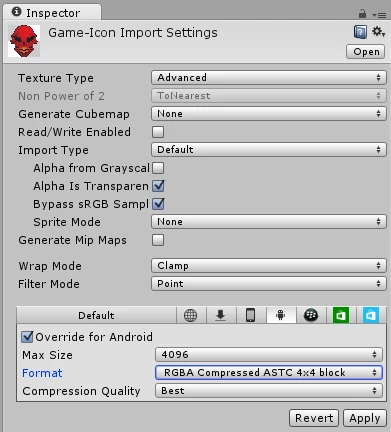The height and width of the screenshot is (432, 391).
Task: Select the Web player platform globe tab
Action: (x=190, y=315)
